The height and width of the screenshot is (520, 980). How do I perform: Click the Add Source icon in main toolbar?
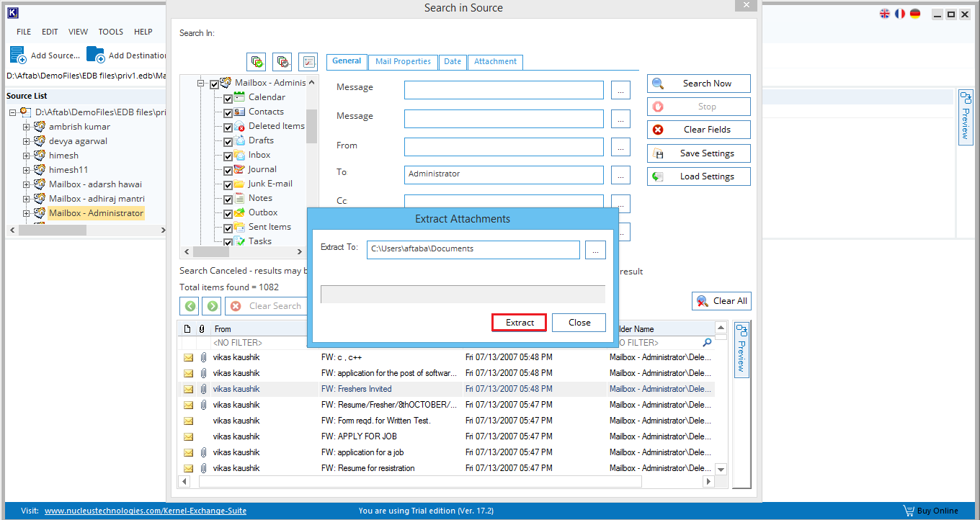pos(18,55)
